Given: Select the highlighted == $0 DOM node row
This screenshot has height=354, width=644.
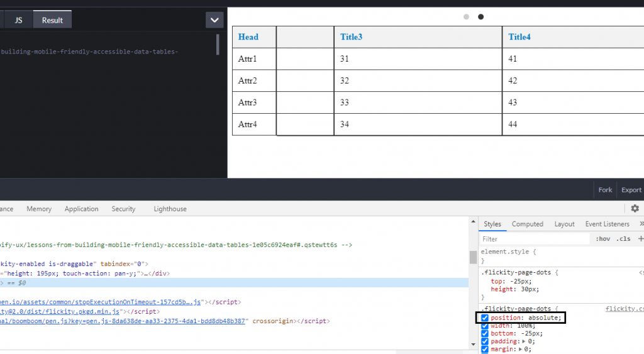Looking at the screenshot, I should coord(234,282).
